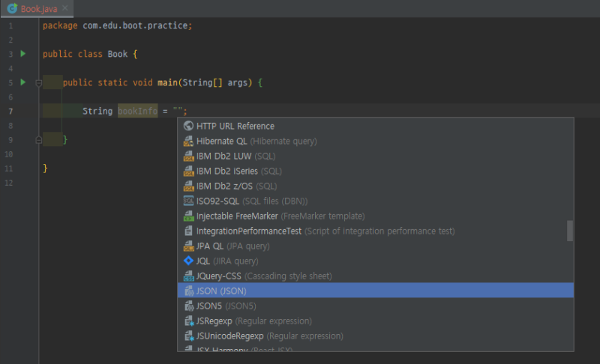Select Injectable FreeMarker template option
This screenshot has width=600, height=364.
(x=376, y=216)
